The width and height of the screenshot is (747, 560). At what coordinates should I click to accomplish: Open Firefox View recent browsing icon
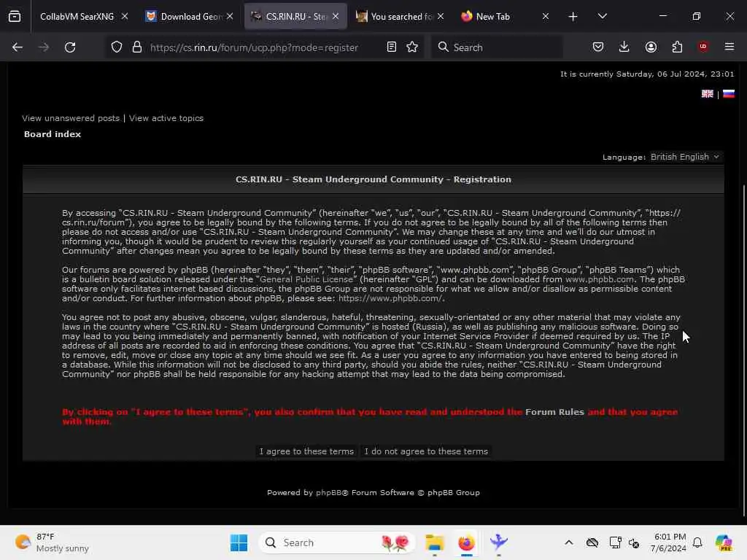(x=15, y=17)
